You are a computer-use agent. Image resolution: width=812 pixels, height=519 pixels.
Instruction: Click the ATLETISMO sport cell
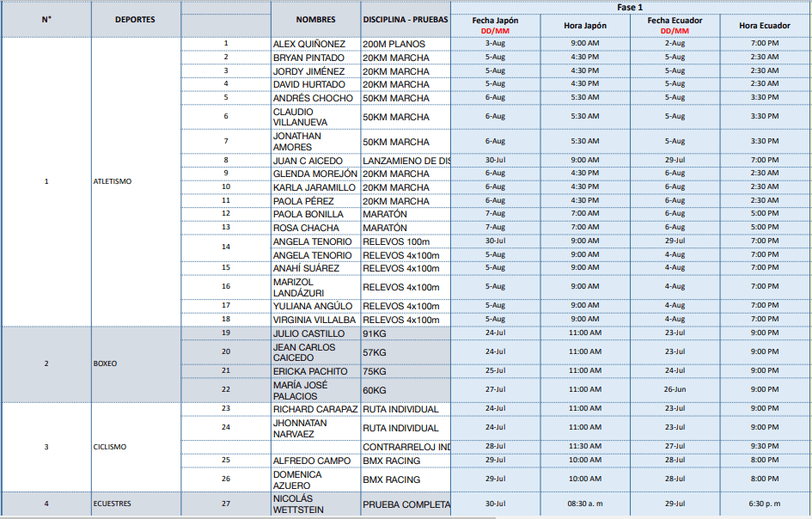click(113, 181)
